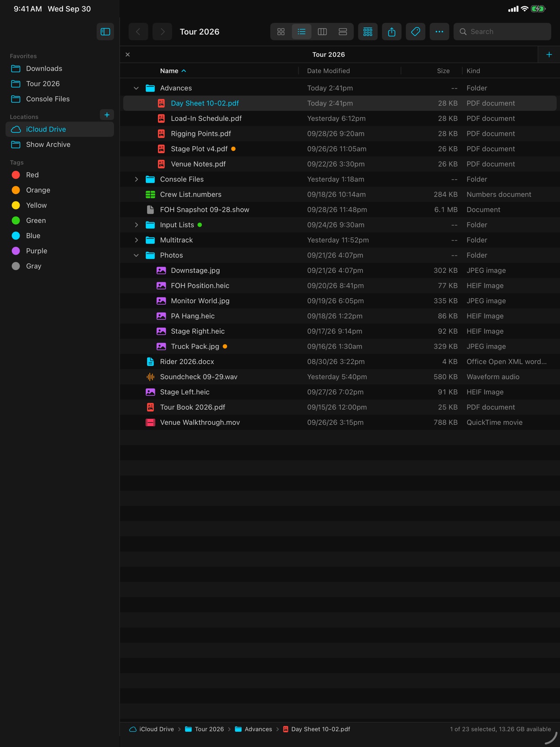The height and width of the screenshot is (747, 560).
Task: Select the Load-In Schedule.pdf icon
Action: click(x=161, y=119)
